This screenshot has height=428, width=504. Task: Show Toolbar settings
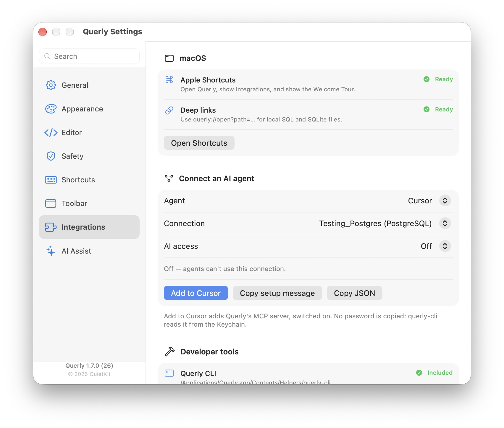[x=89, y=203]
